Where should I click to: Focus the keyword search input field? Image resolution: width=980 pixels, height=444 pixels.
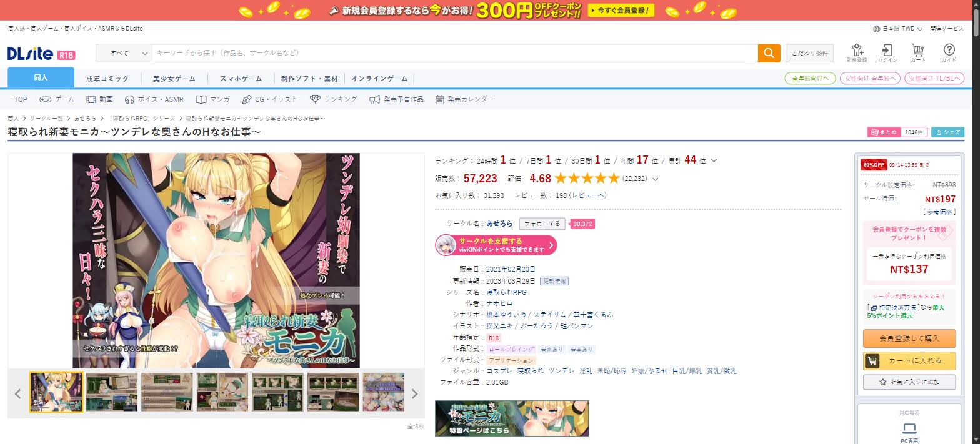[x=454, y=53]
